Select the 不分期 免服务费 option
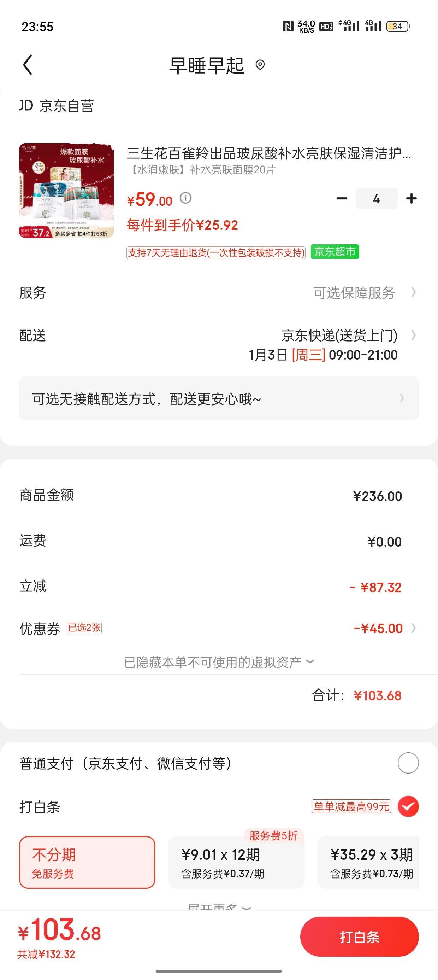This screenshot has width=438, height=980. click(87, 862)
